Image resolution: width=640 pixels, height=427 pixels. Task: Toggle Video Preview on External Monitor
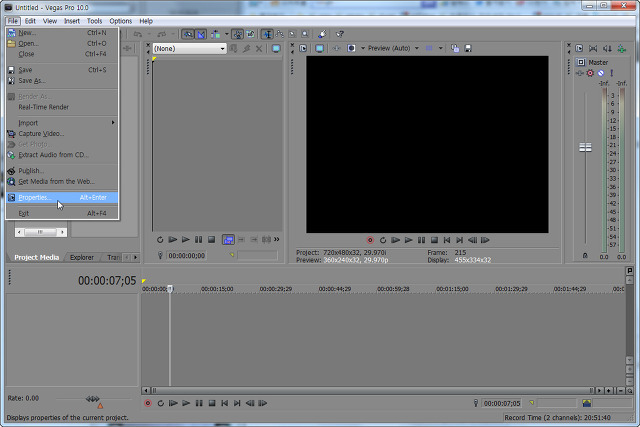point(320,48)
